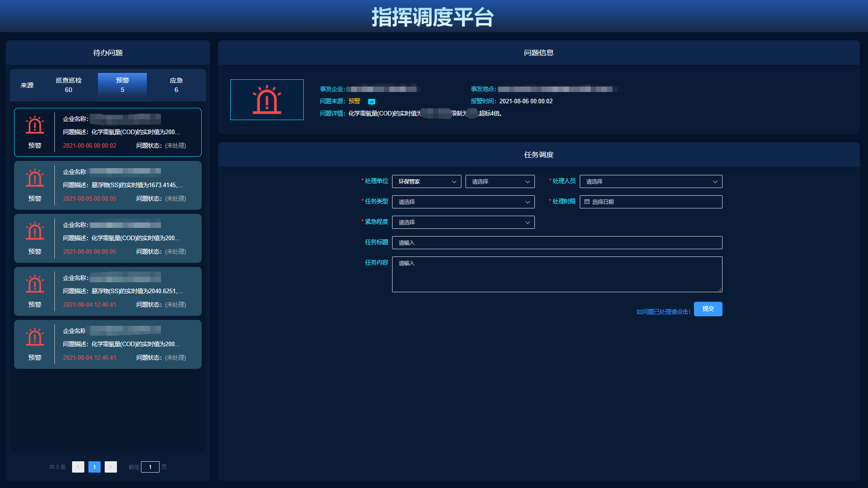The width and height of the screenshot is (868, 488).
Task: Click the 前往 page number input
Action: 150,467
